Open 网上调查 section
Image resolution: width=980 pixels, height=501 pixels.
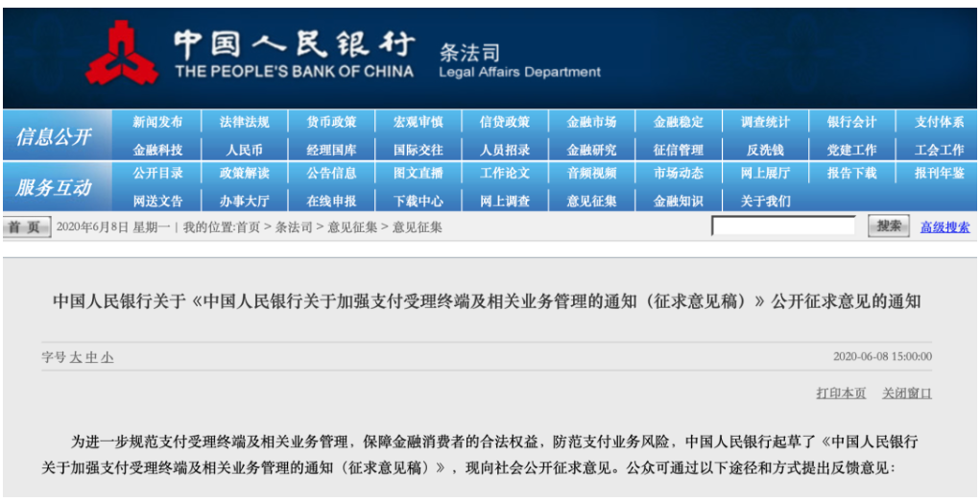tap(505, 202)
